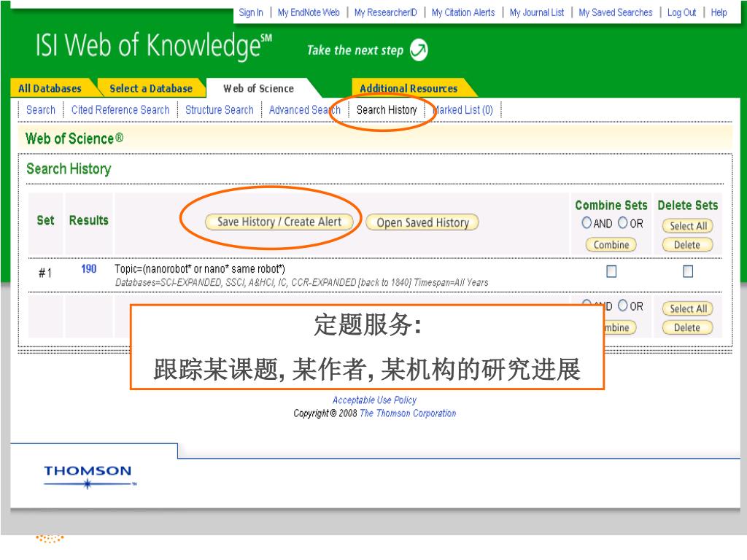The width and height of the screenshot is (747, 560).
Task: Open the Search sub-tab
Action: (41, 110)
